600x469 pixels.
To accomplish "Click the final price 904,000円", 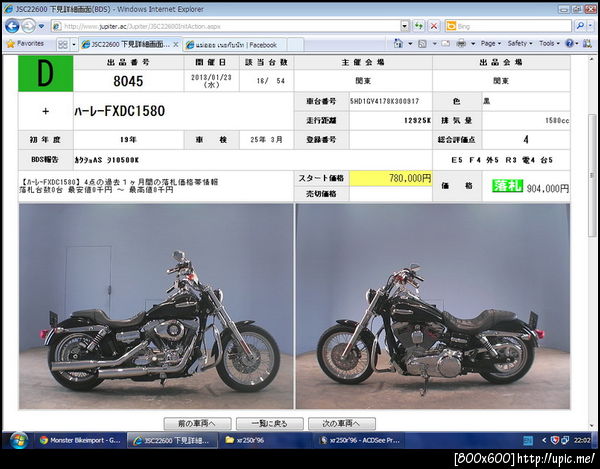I will coord(548,188).
